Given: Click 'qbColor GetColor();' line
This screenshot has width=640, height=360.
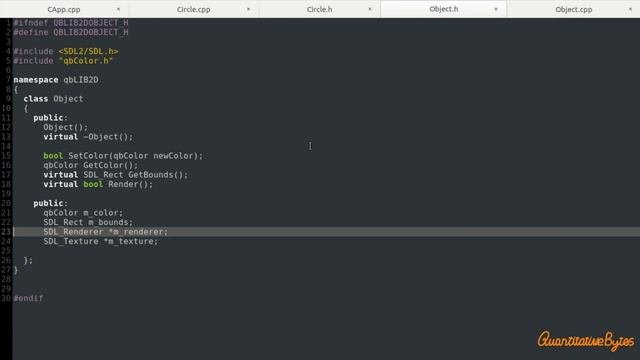Looking at the screenshot, I should (x=91, y=165).
